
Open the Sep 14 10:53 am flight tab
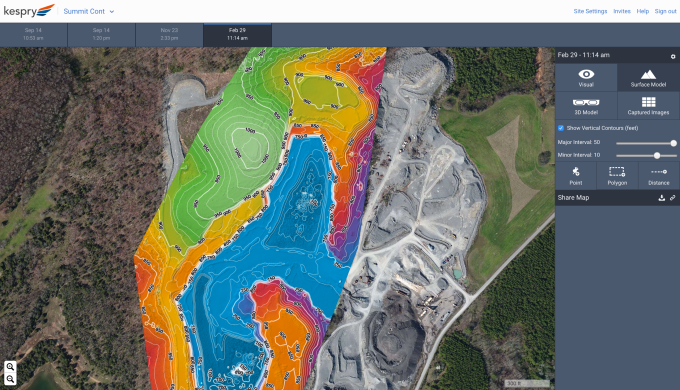pos(33,34)
